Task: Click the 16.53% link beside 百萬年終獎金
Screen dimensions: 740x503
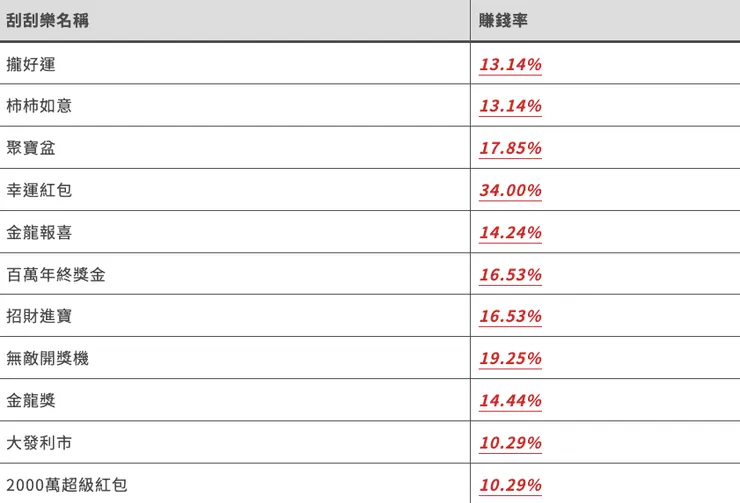Action: click(510, 275)
